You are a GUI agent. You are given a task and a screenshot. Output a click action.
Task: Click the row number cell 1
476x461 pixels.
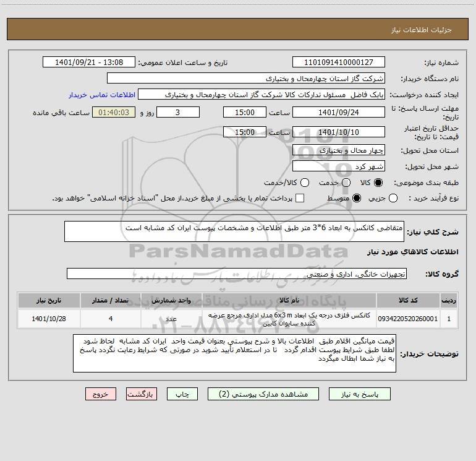point(449,319)
